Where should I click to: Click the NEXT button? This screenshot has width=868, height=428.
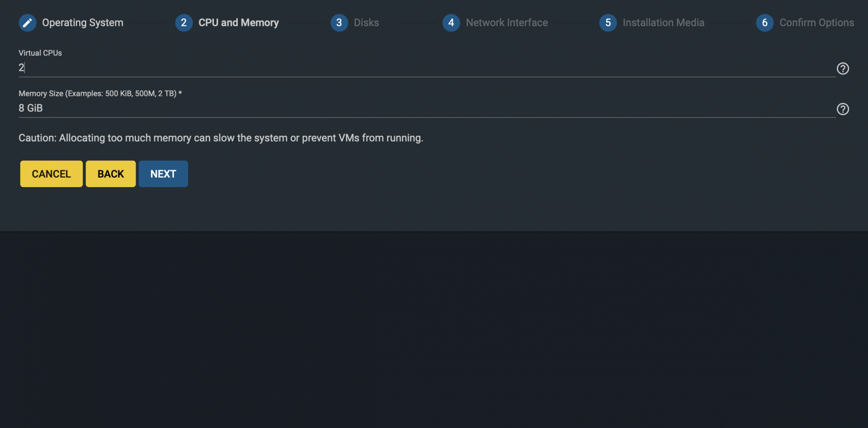163,174
